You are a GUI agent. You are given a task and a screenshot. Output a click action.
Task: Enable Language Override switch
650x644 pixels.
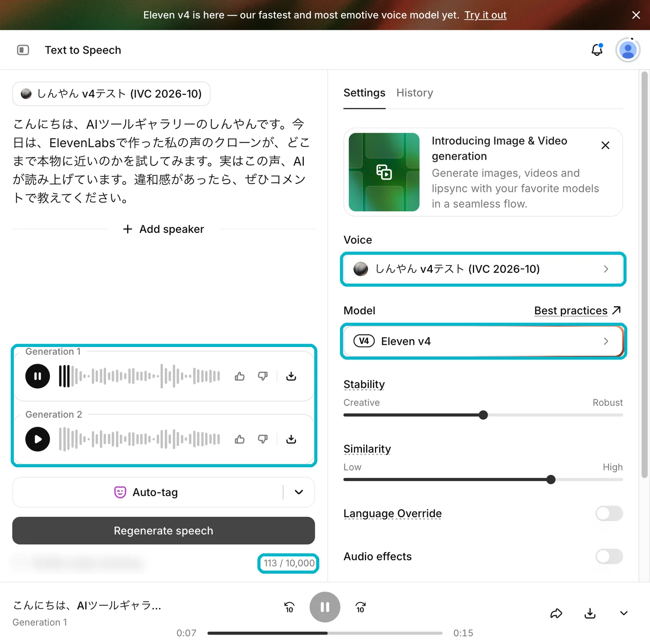click(609, 514)
